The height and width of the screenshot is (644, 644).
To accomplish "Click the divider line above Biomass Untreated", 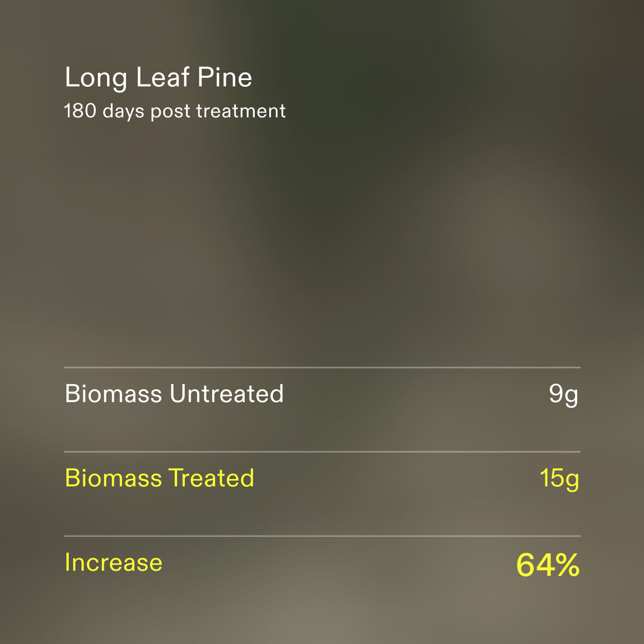I will point(322,367).
